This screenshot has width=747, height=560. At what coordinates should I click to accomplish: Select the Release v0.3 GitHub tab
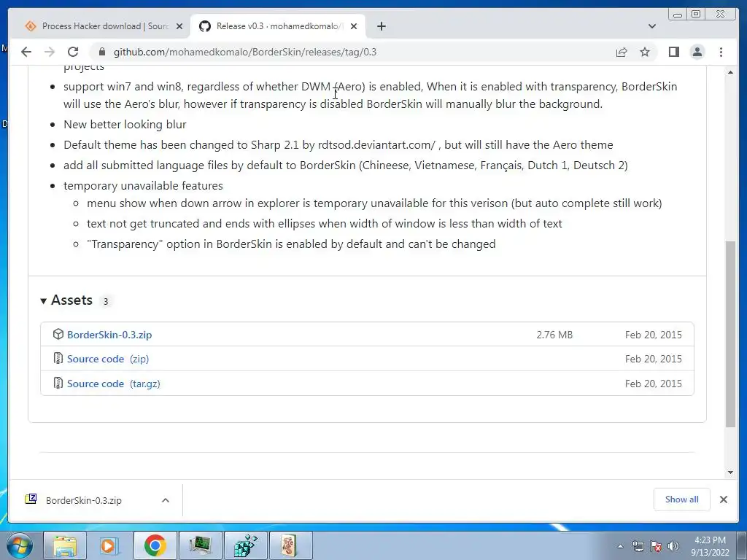click(278, 26)
